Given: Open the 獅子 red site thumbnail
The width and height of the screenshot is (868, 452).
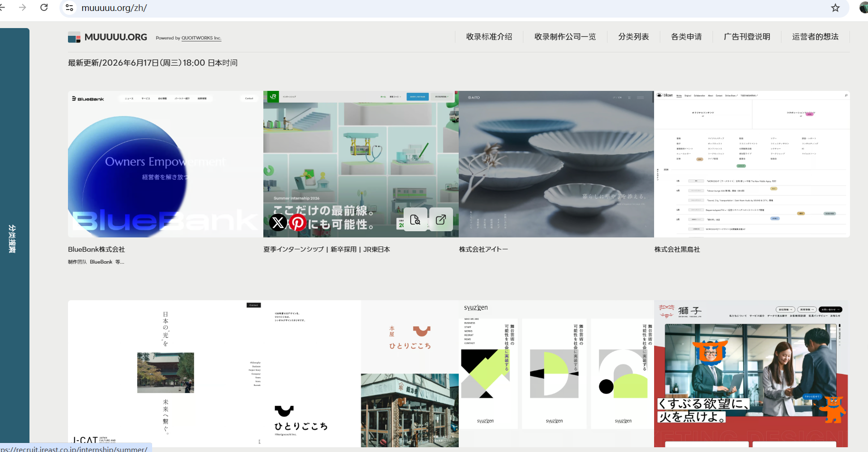Looking at the screenshot, I should [751, 373].
